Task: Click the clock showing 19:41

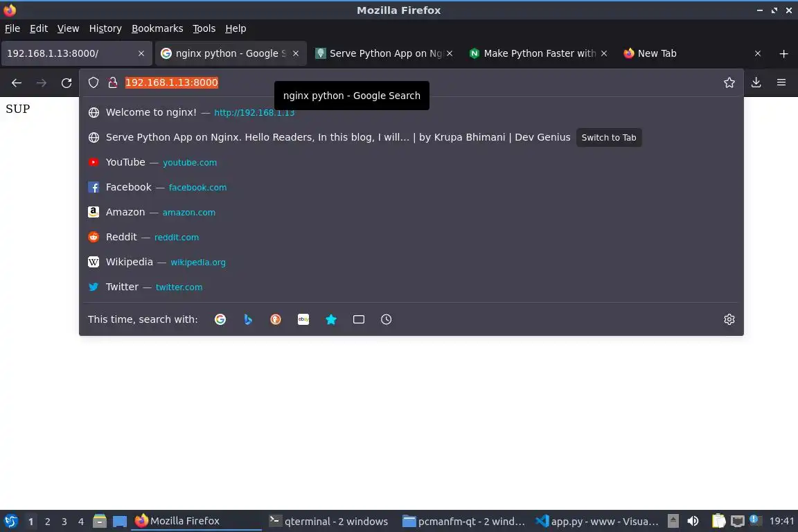Action: tap(781, 521)
